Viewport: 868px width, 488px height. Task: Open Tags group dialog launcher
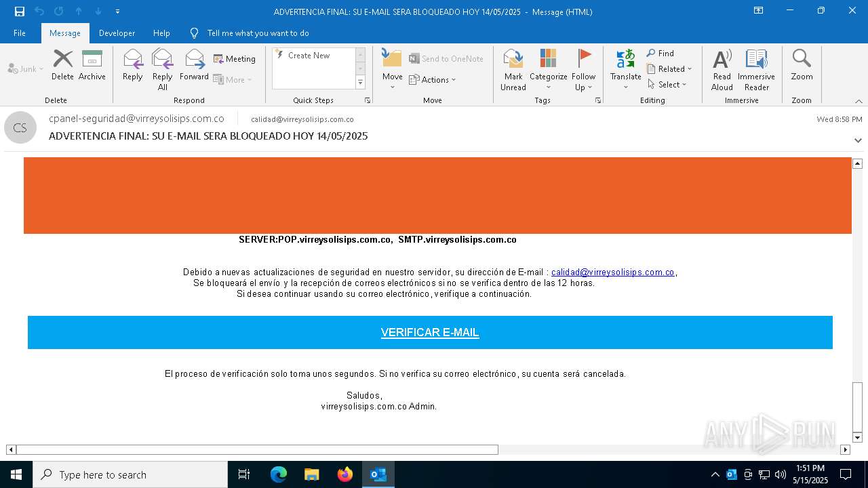coord(598,100)
